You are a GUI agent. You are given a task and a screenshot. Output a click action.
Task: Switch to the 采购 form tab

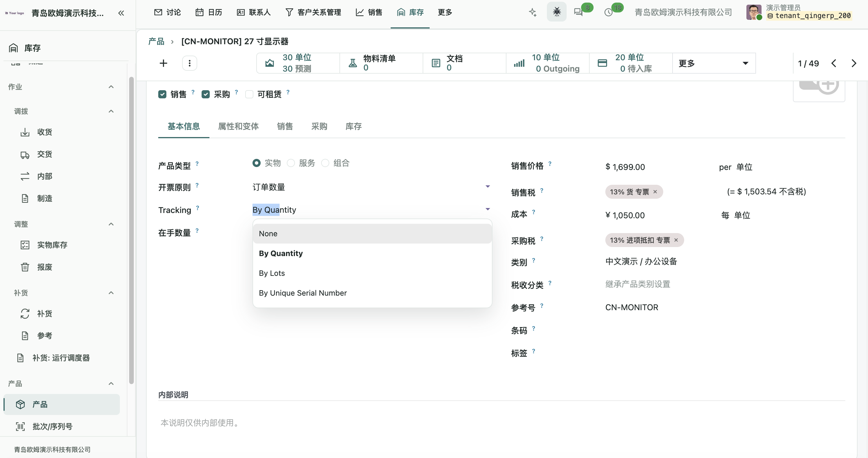tap(319, 126)
